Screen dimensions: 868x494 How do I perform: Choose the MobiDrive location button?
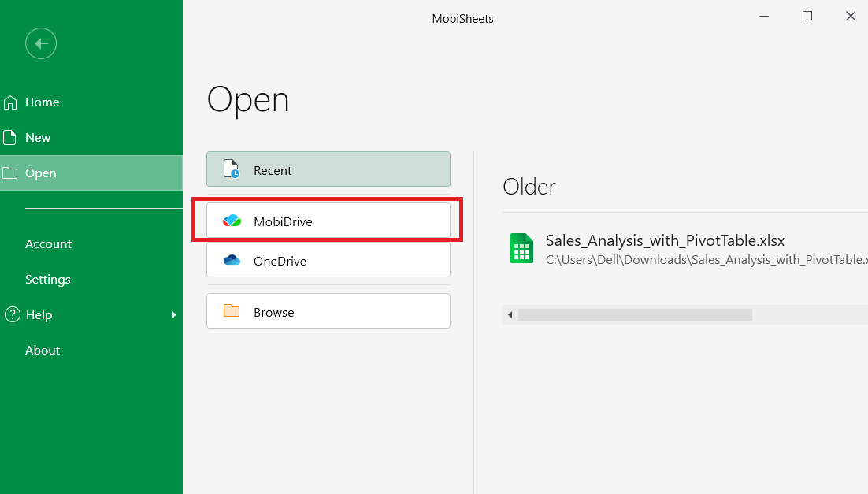328,221
